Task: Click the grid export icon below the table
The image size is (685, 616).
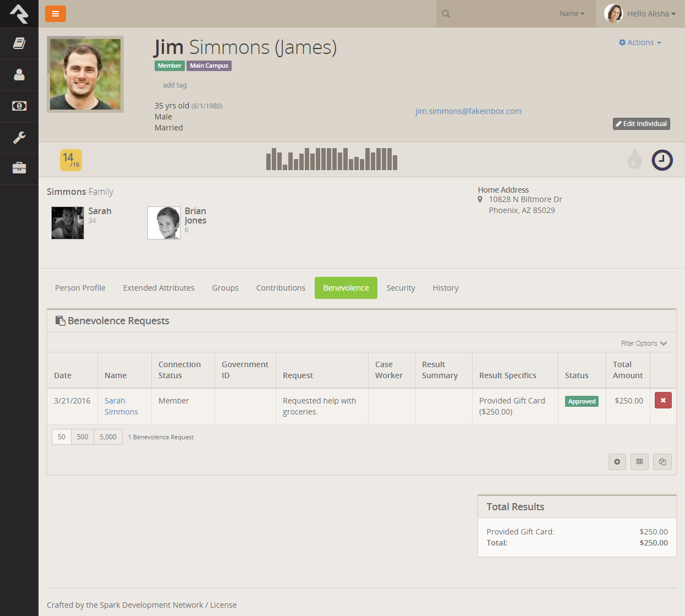Action: pyautogui.click(x=639, y=462)
